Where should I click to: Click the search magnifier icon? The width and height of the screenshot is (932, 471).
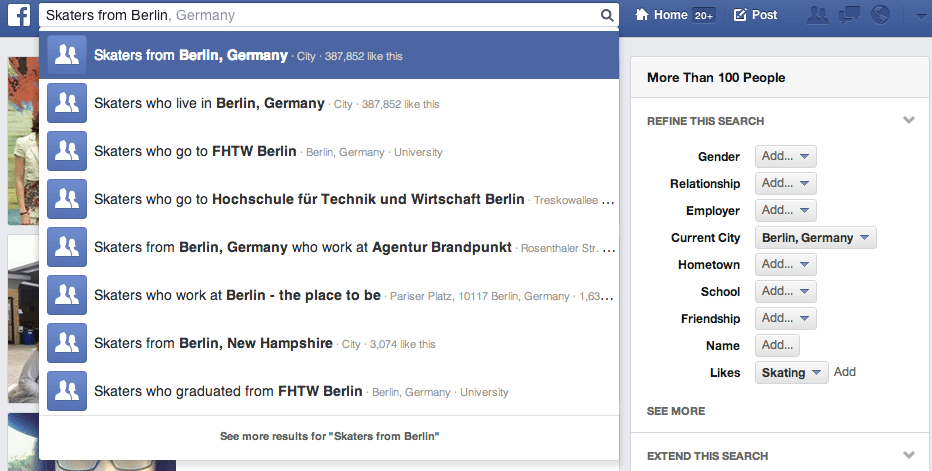(607, 15)
